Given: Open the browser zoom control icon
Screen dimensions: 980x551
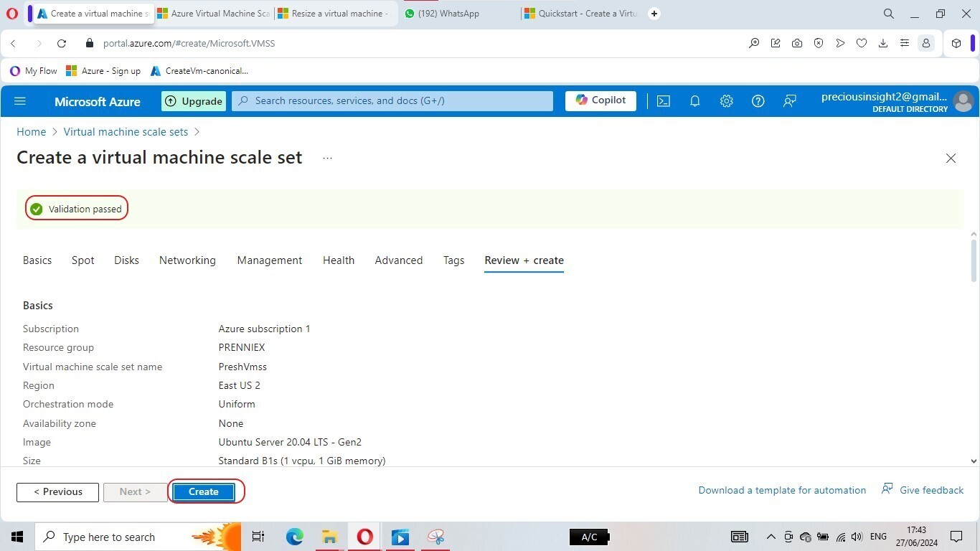Looking at the screenshot, I should click(x=754, y=43).
